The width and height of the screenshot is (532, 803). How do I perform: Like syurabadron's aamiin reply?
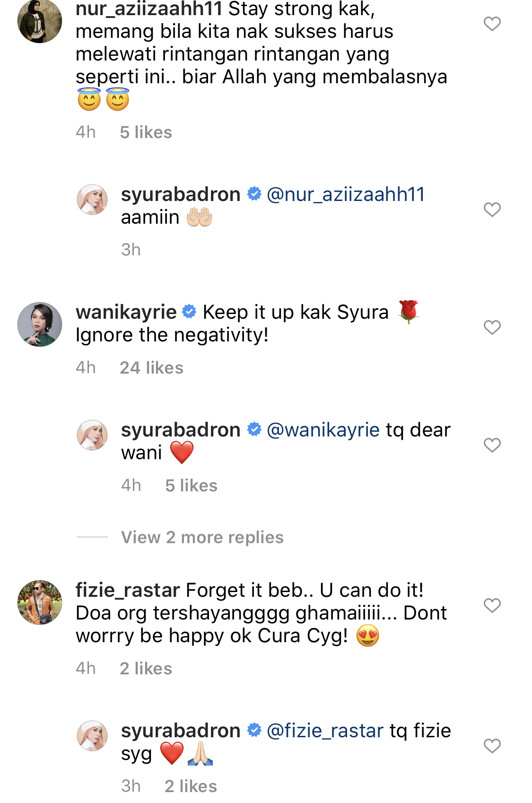[x=492, y=209]
